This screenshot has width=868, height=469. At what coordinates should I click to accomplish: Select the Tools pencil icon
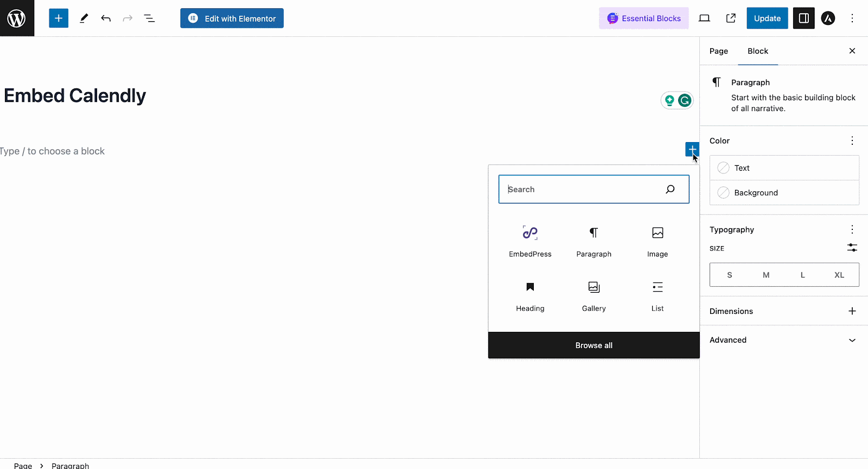point(84,18)
